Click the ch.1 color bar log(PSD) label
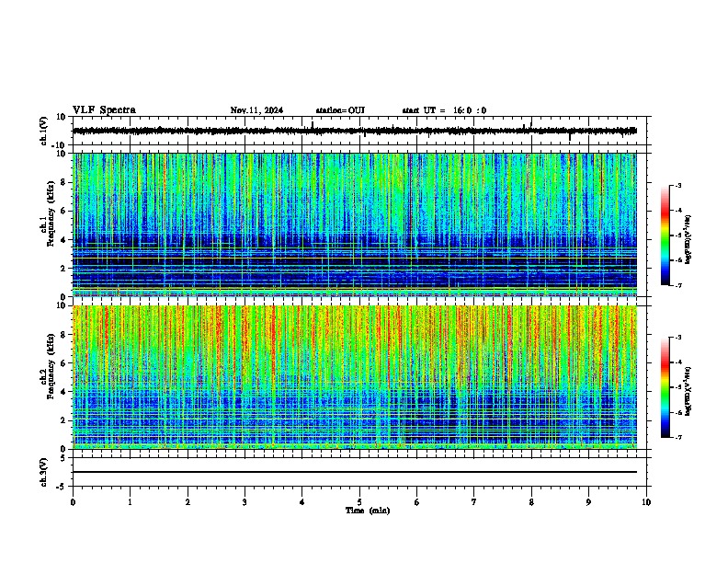Screen dimensions: 728x563 [x=688, y=240]
